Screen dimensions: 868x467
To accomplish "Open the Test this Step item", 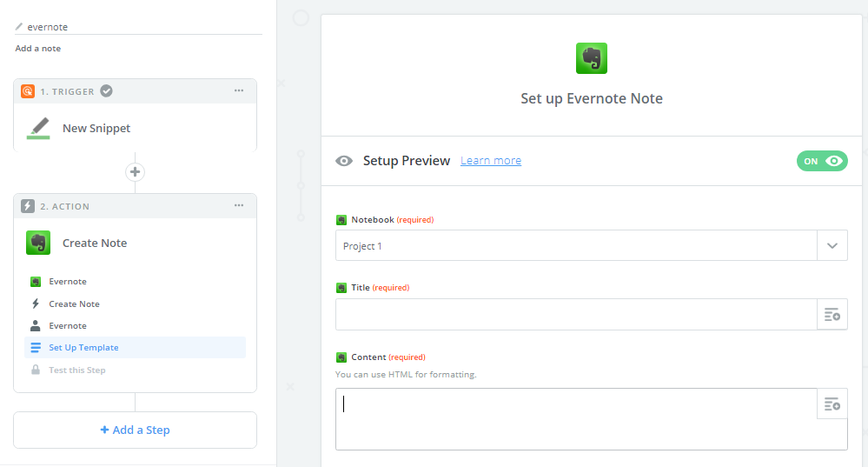I will tap(76, 370).
